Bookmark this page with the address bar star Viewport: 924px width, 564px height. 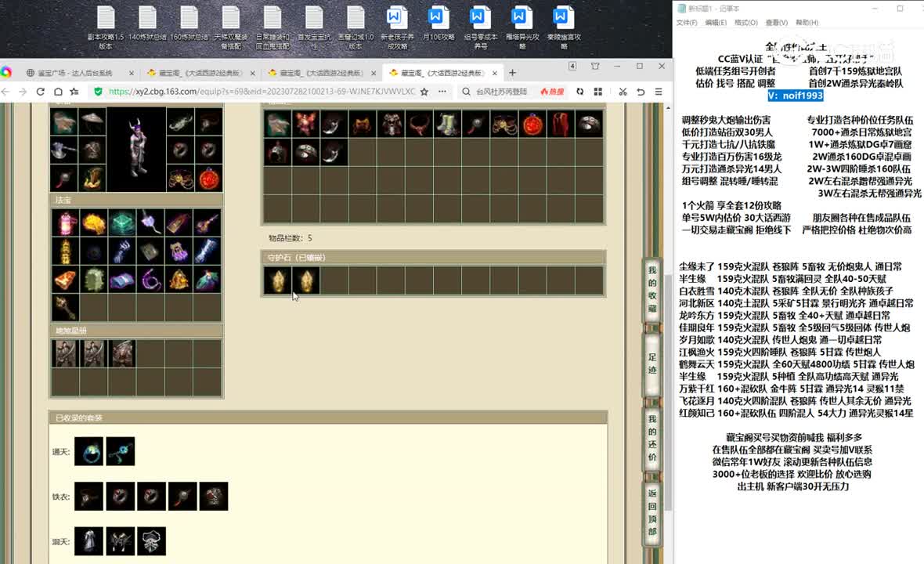click(x=424, y=92)
